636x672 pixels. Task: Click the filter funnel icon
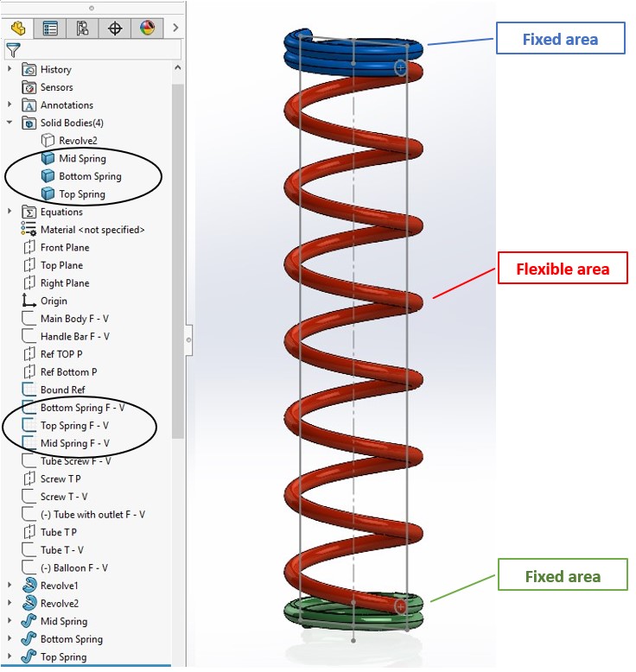(13, 50)
